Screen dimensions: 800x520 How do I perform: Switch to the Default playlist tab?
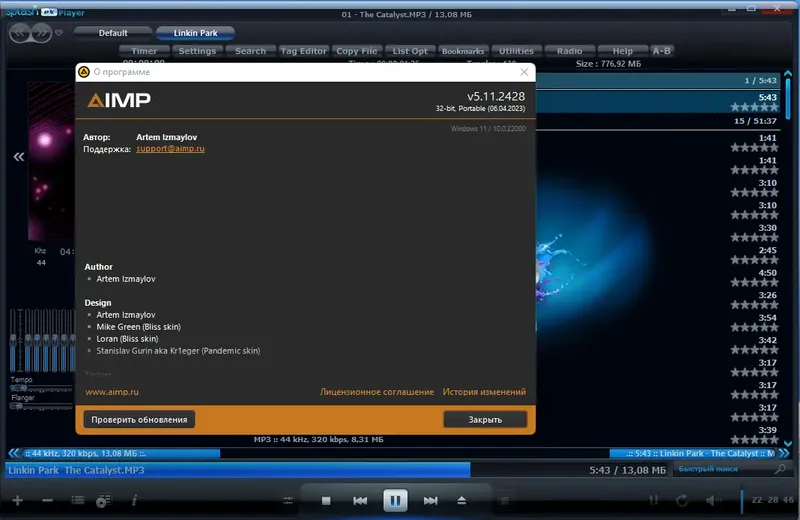[x=113, y=33]
